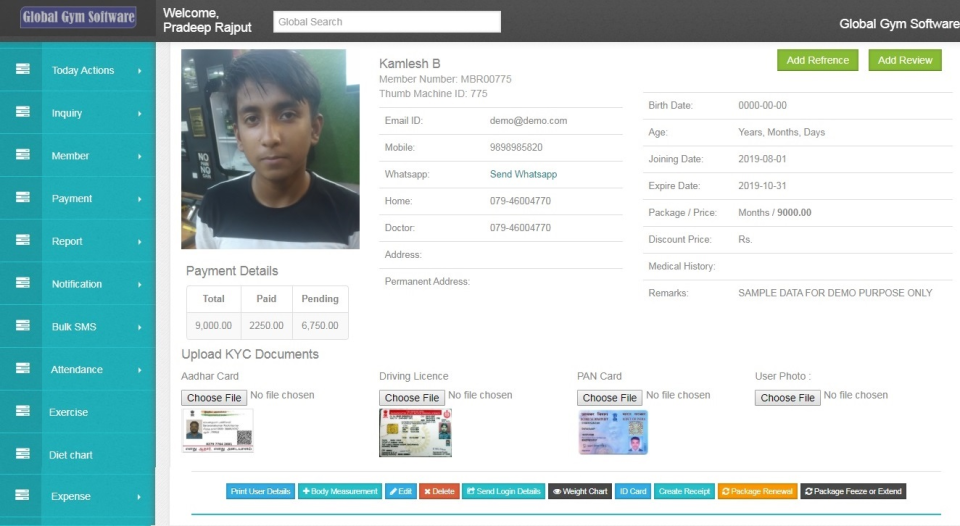Expand the Member submenu arrow
The height and width of the screenshot is (526, 960).
coord(140,157)
